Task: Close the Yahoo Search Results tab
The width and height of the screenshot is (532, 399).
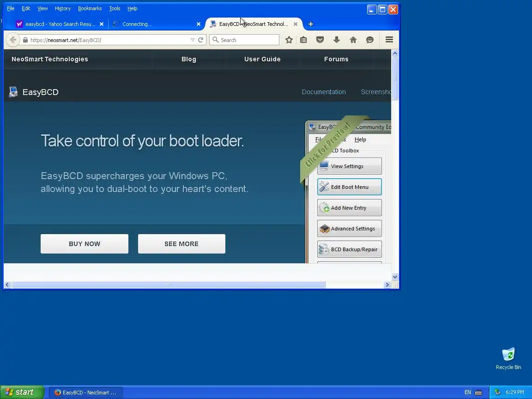Action: 102,24
